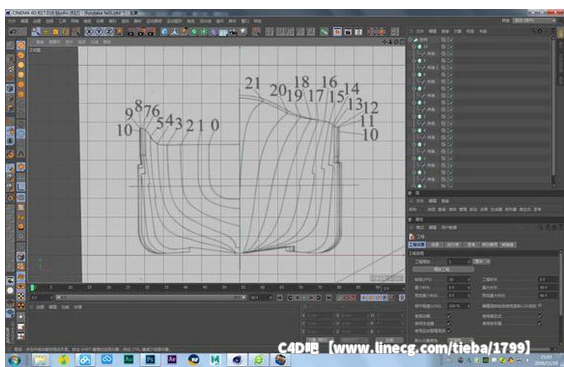Viewport: 564px width, 367px height.
Task: Select the Live Selection tool
Action: pyautogui.click(x=36, y=32)
